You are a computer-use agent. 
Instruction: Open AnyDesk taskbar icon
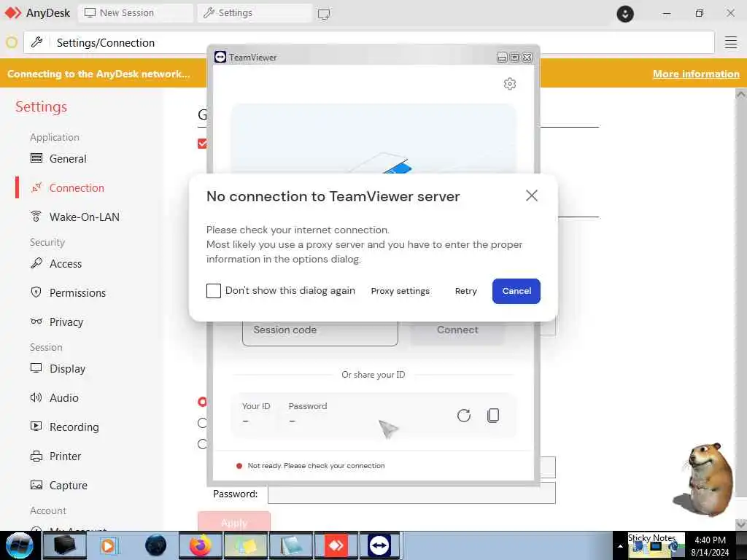pos(336,545)
